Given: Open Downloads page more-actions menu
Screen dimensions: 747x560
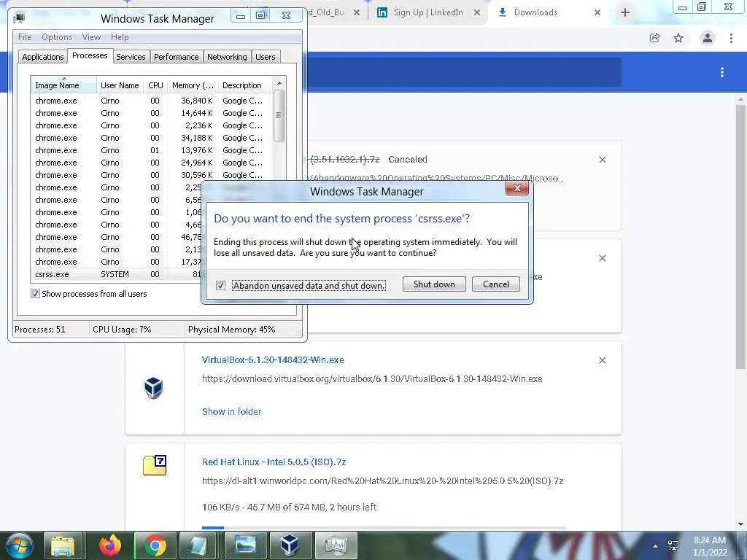Looking at the screenshot, I should [722, 72].
